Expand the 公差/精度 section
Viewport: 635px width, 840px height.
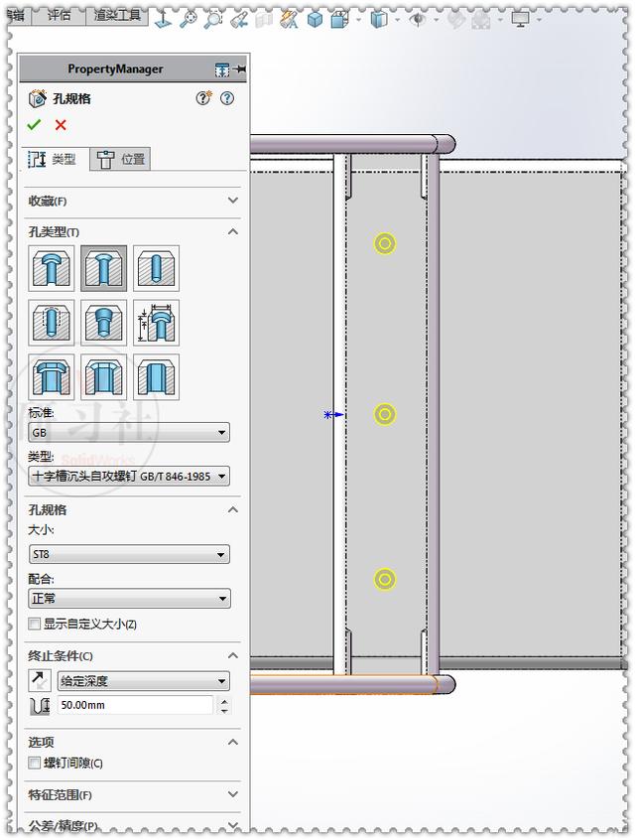233,824
